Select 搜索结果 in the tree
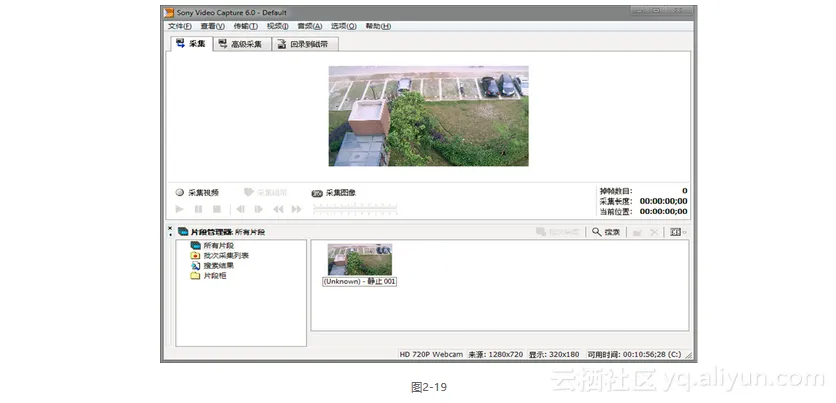 pyautogui.click(x=212, y=265)
